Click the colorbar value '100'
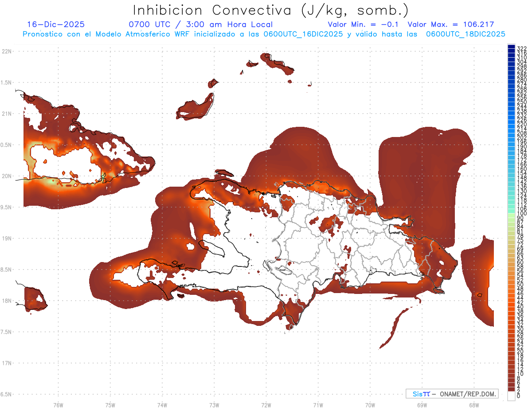532x411 pixels. [x=521, y=214]
